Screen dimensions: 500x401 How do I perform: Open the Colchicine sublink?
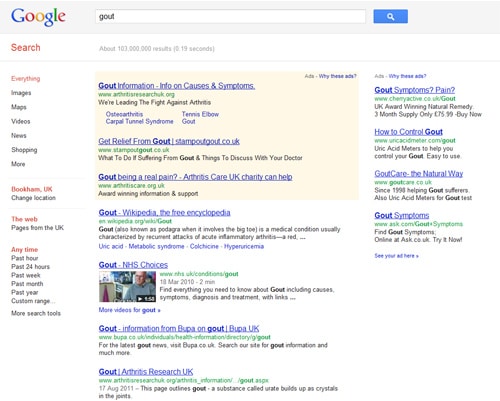tap(204, 247)
